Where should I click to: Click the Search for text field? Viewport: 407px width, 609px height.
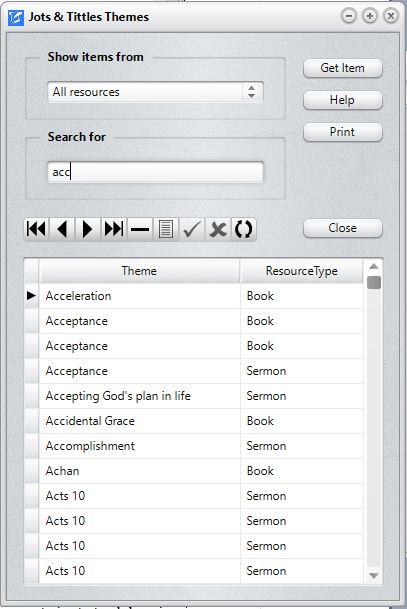(x=155, y=172)
